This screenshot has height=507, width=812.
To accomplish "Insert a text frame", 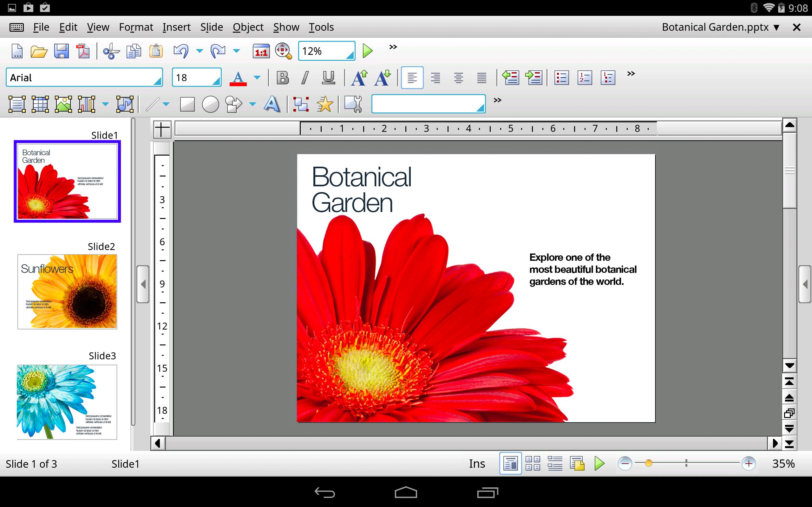I will click(17, 104).
